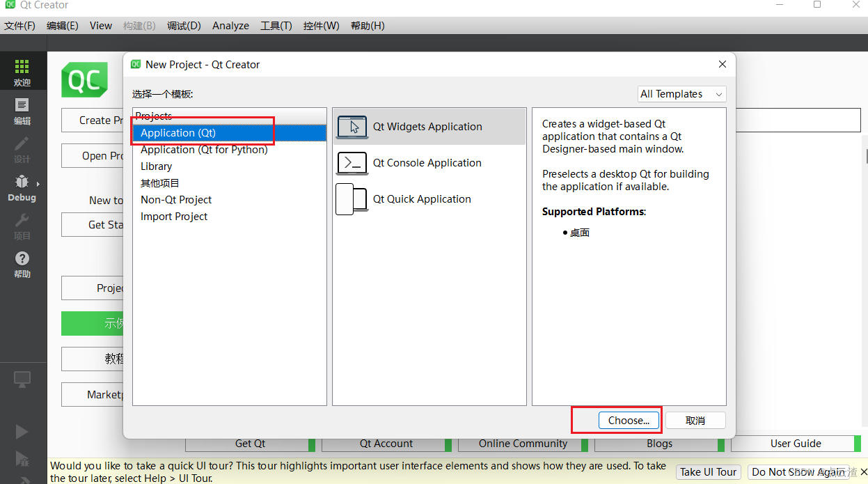Open the Welcome mode (欢迎) icon
868x484 pixels.
tap(22, 67)
